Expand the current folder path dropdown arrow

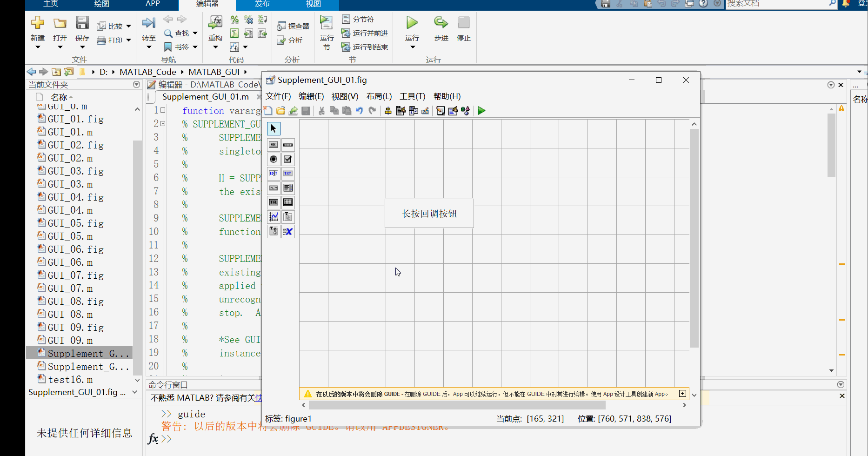[x=859, y=72]
